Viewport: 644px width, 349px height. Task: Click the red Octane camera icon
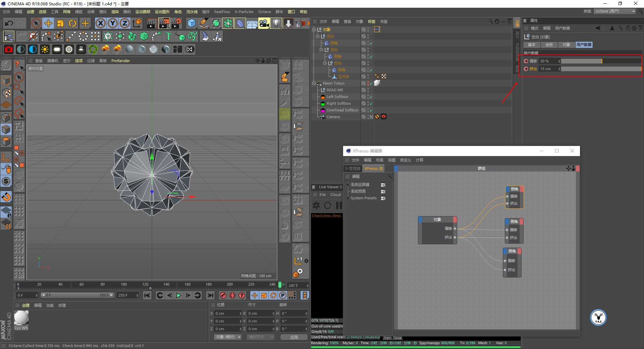(x=9, y=49)
